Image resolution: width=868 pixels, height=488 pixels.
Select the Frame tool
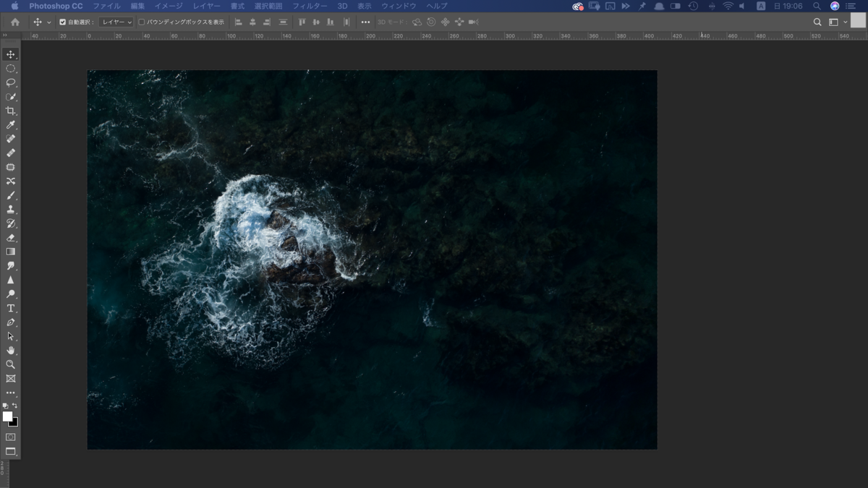pyautogui.click(x=11, y=379)
